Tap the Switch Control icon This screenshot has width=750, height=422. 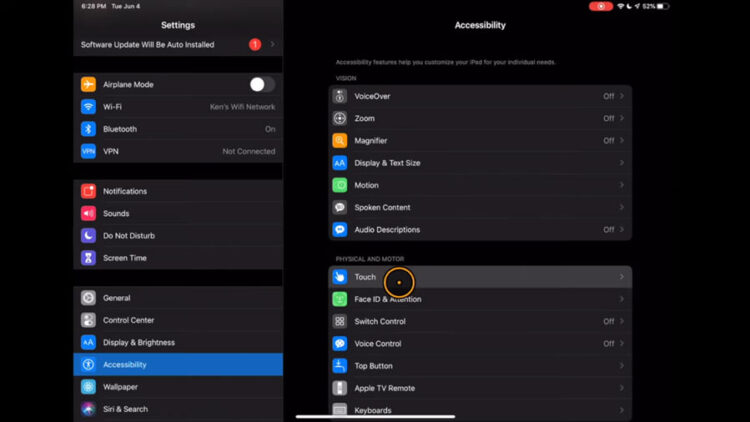(340, 322)
